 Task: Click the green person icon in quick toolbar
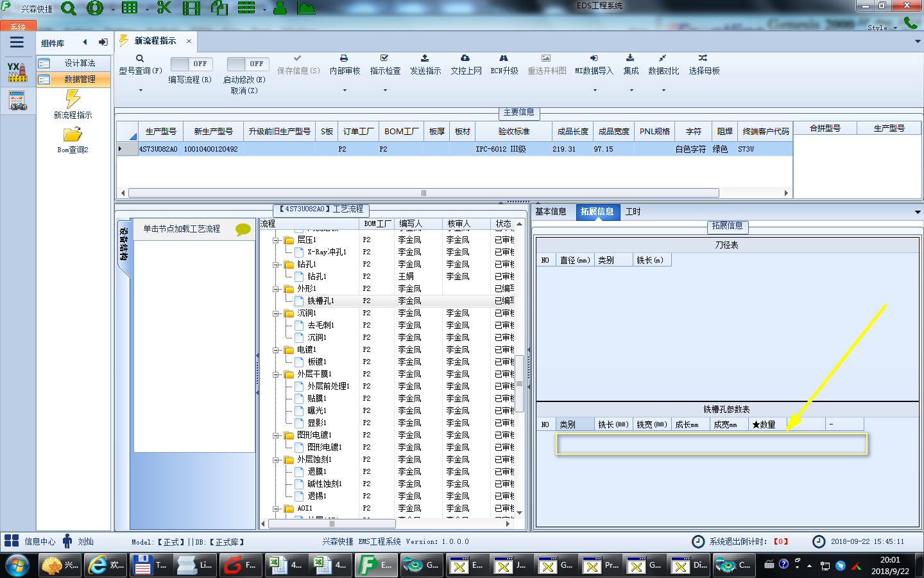(280, 8)
